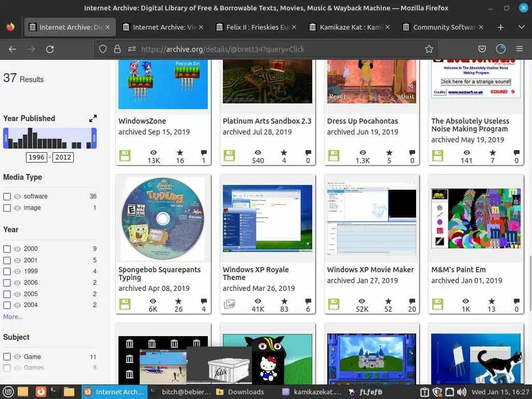Click the page vertical scrollbar
The height and width of the screenshot is (399, 532).
(529, 283)
